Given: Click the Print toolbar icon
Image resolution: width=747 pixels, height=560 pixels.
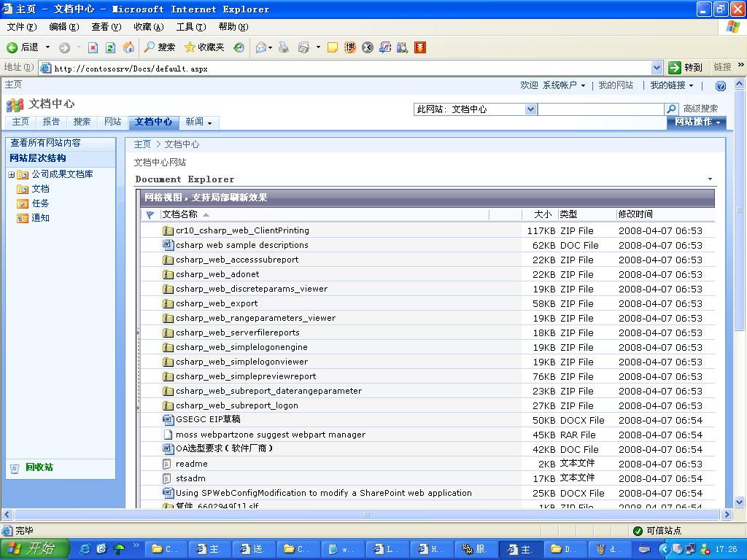Looking at the screenshot, I should pos(284,47).
